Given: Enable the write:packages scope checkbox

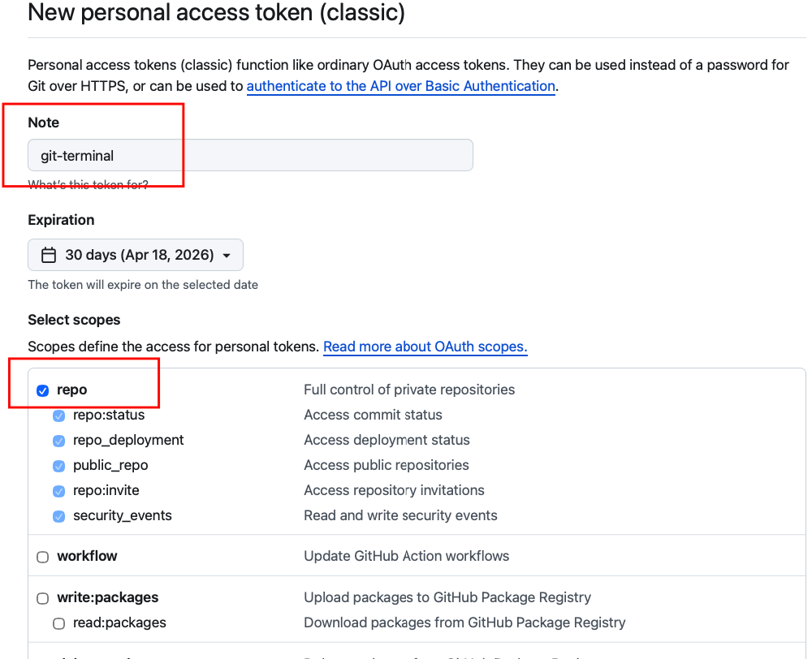Looking at the screenshot, I should coord(43,598).
